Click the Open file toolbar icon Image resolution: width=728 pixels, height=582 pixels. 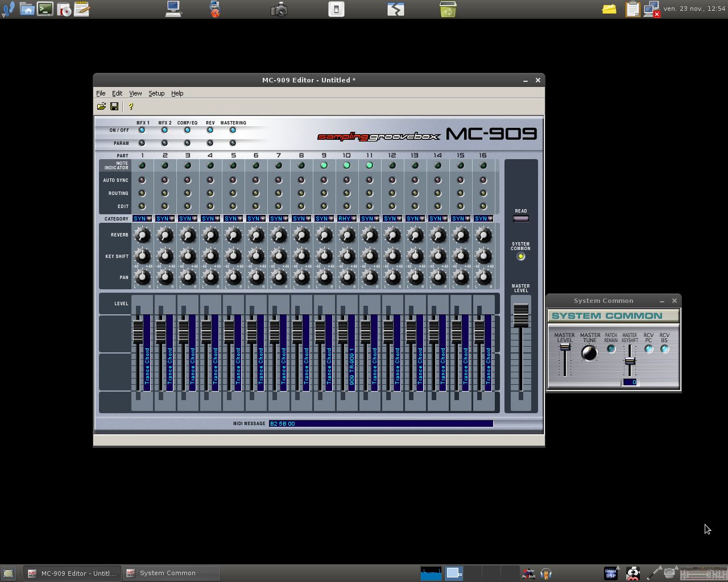[101, 106]
